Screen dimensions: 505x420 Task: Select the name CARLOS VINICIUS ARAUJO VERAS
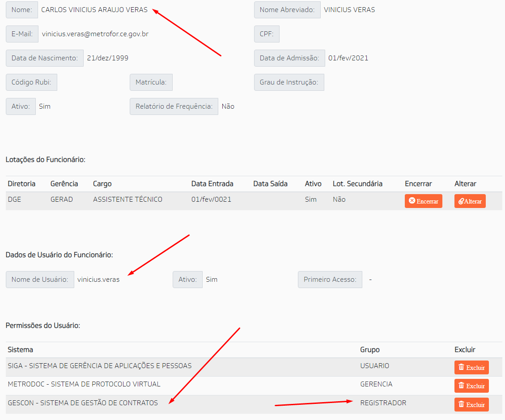pyautogui.click(x=94, y=10)
